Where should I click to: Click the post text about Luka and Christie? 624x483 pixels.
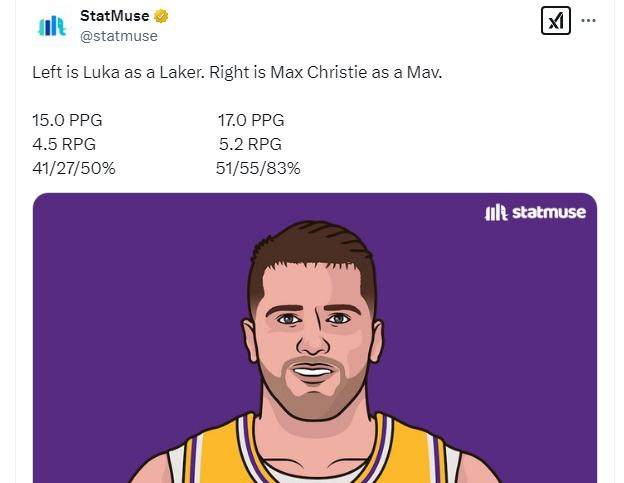[x=237, y=74]
